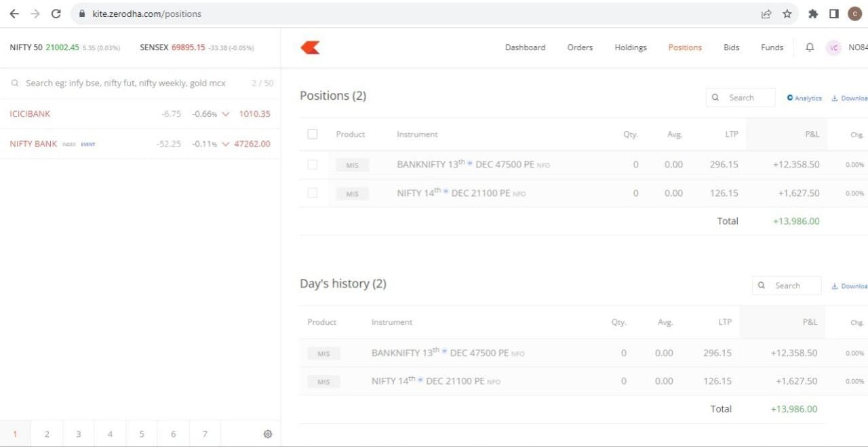Image resolution: width=868 pixels, height=447 pixels.
Task: Click BANKNIFTY 47500 PE in Day's history
Action: coord(448,353)
